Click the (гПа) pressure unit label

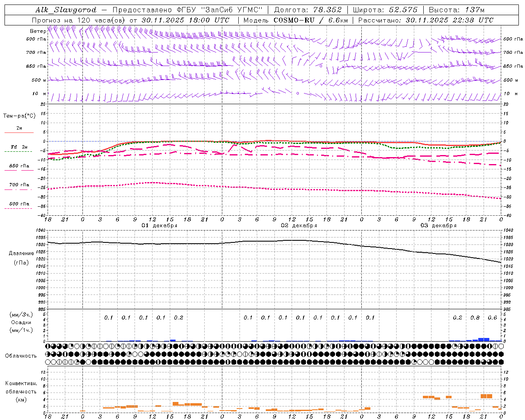[x=21, y=263]
